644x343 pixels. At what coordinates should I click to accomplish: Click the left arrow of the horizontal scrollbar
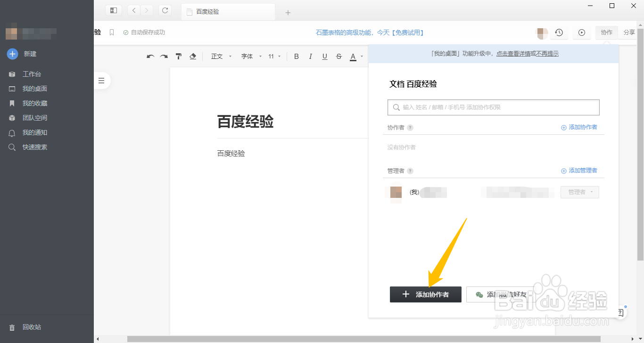click(98, 339)
